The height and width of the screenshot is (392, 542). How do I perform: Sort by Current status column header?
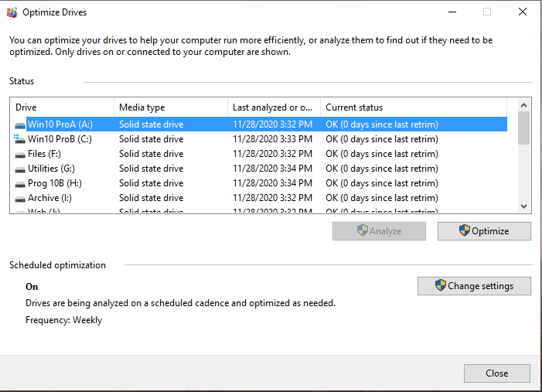tap(413, 107)
